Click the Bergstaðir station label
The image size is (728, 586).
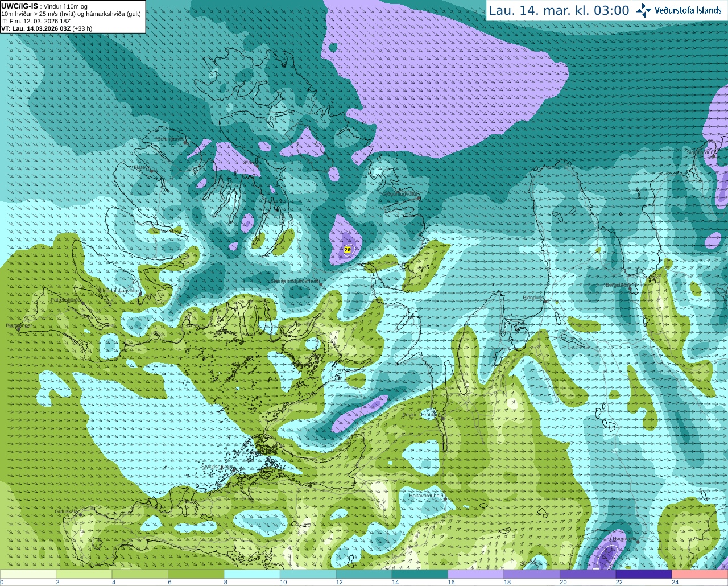[618, 285]
